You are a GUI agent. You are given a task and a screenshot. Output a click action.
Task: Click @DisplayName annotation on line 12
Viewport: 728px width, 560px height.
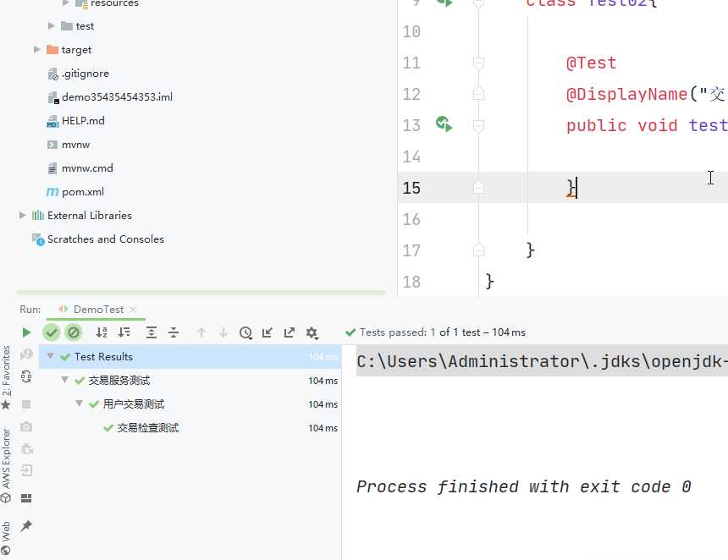click(626, 95)
